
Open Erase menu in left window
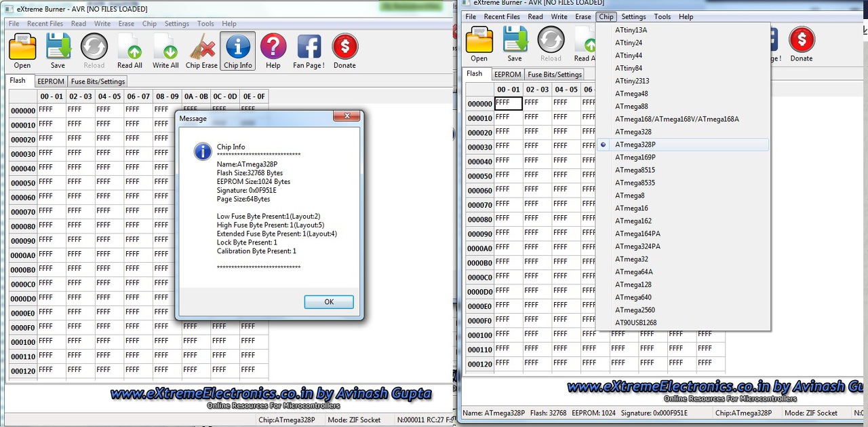[126, 24]
